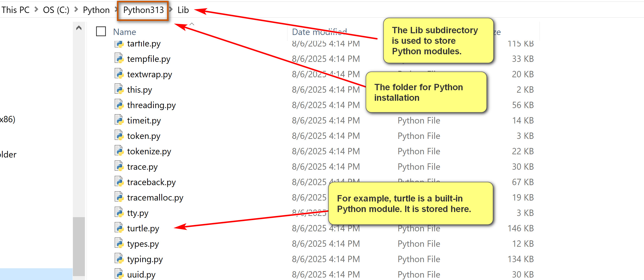Sort files by Name column header
The width and height of the screenshot is (644, 280).
124,32
